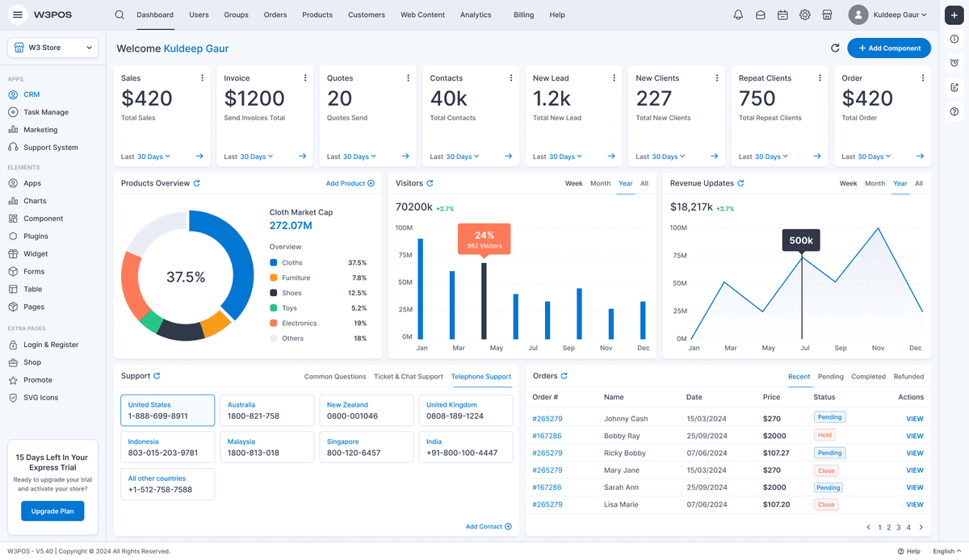Click the Add Product link

350,183
